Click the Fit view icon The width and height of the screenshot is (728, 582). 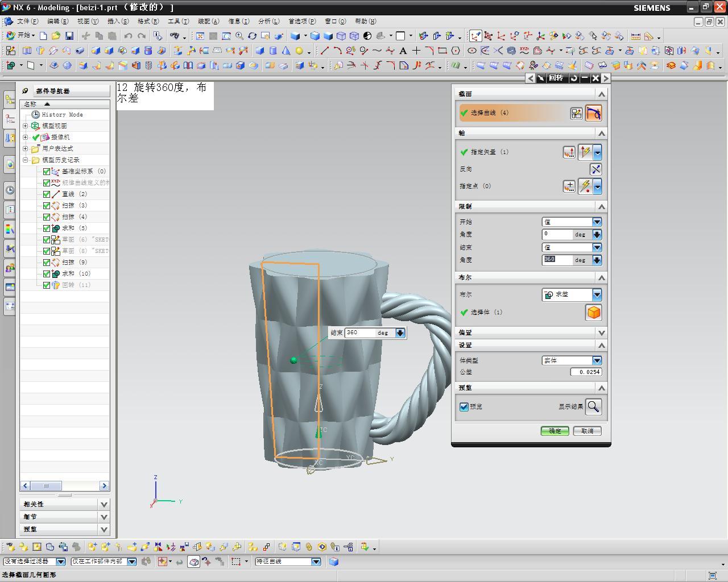[x=200, y=36]
